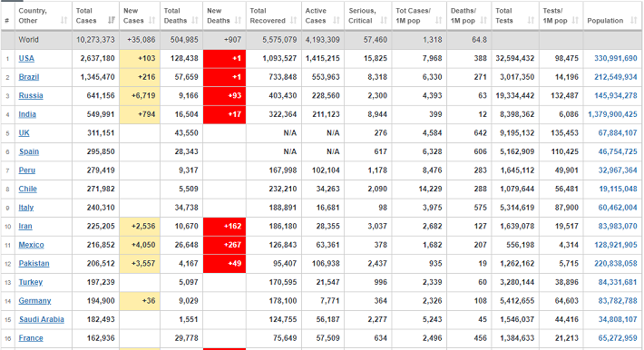Sort by Total Cases arrows icon
Screen dimensions: 644x350
(x=112, y=20)
